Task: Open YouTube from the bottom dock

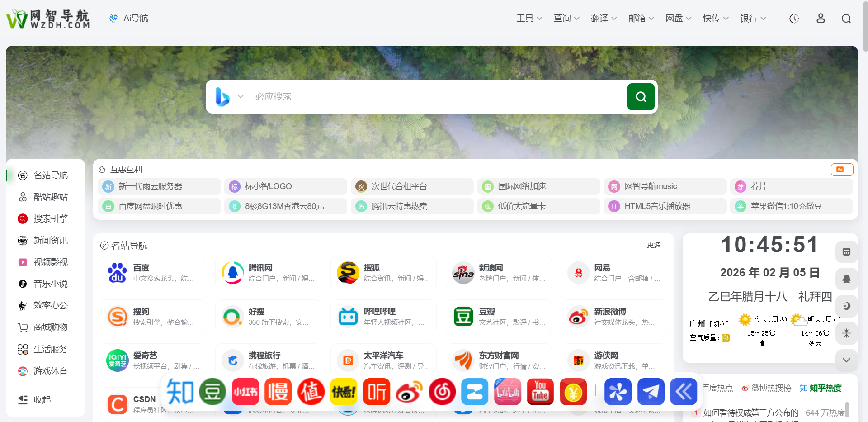Action: pos(540,392)
